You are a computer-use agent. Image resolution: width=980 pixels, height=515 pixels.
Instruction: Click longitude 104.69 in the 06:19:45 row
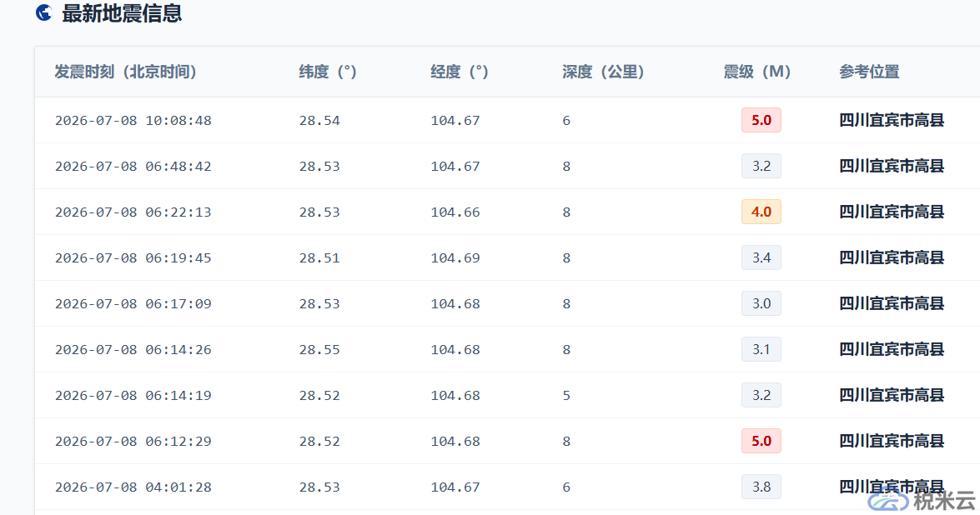tap(455, 257)
